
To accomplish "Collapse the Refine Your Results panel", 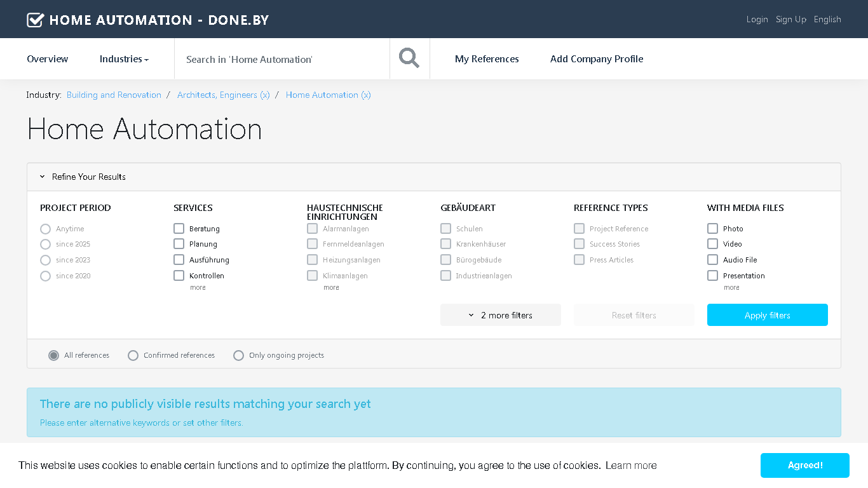I will 83,177.
